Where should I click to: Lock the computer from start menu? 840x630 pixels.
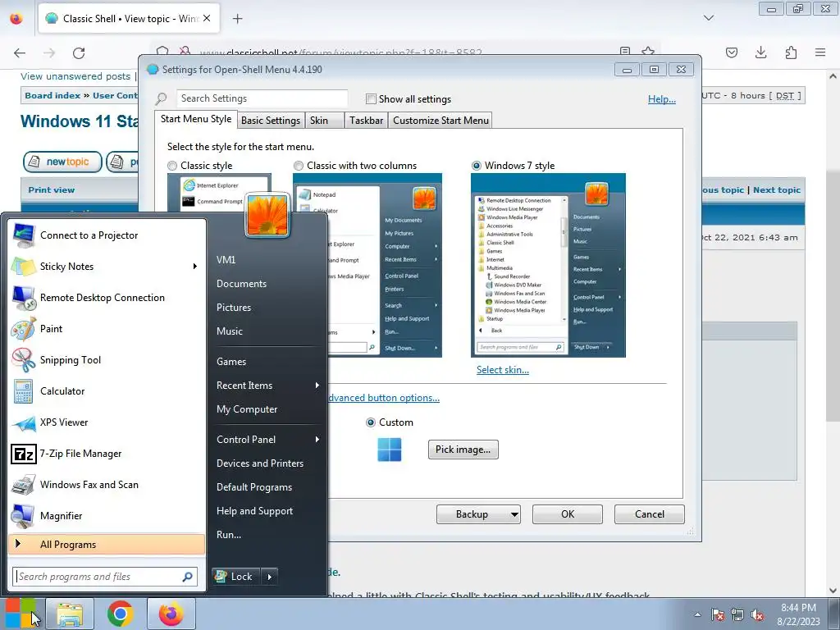coord(236,577)
